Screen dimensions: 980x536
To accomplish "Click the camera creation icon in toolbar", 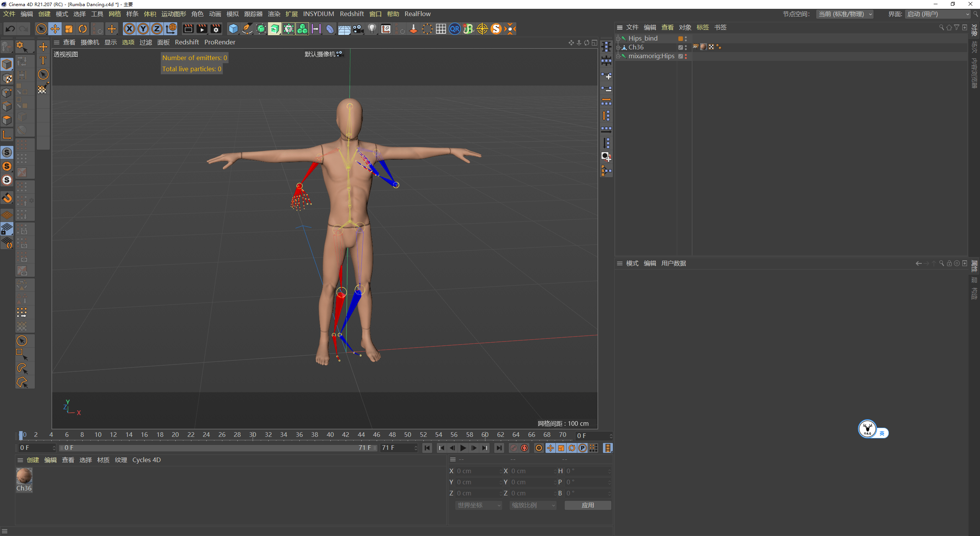I will [x=358, y=29].
